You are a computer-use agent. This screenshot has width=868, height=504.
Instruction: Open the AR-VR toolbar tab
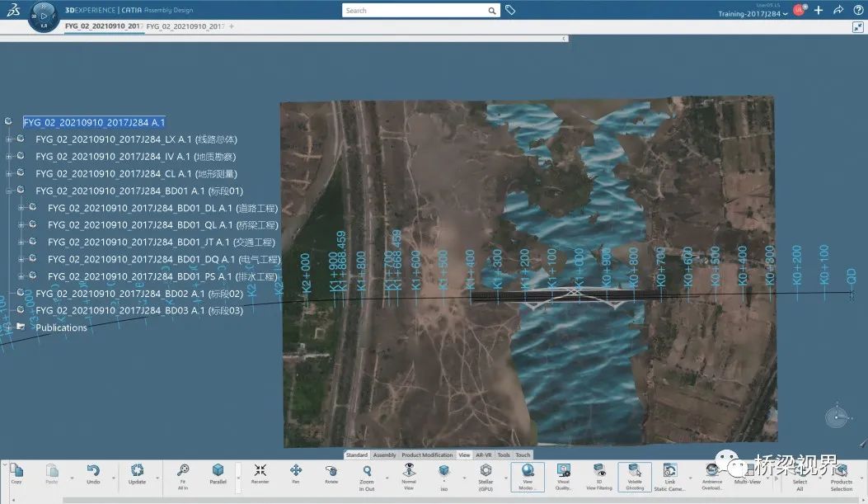pos(483,455)
